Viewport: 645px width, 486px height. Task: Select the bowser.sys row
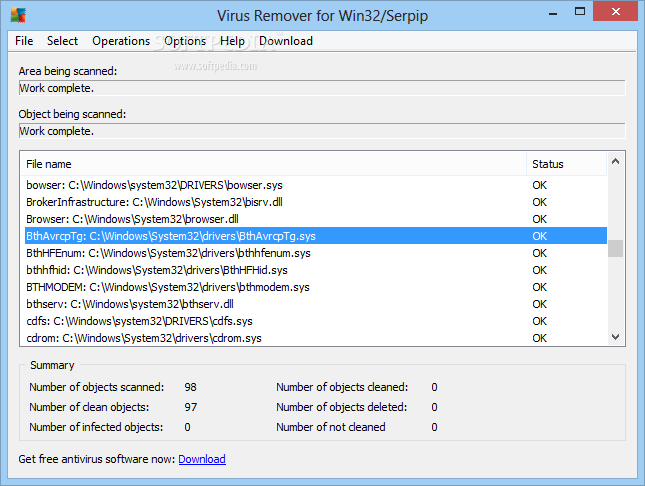[x=316, y=185]
